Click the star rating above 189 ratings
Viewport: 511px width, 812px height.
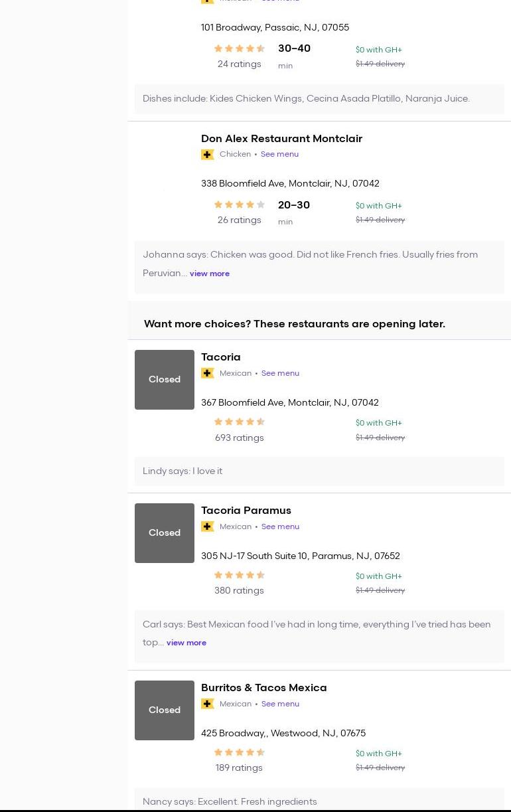240,752
